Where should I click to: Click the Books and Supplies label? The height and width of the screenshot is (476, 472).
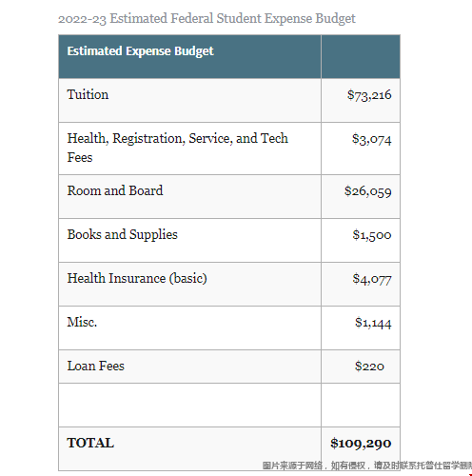[122, 235]
